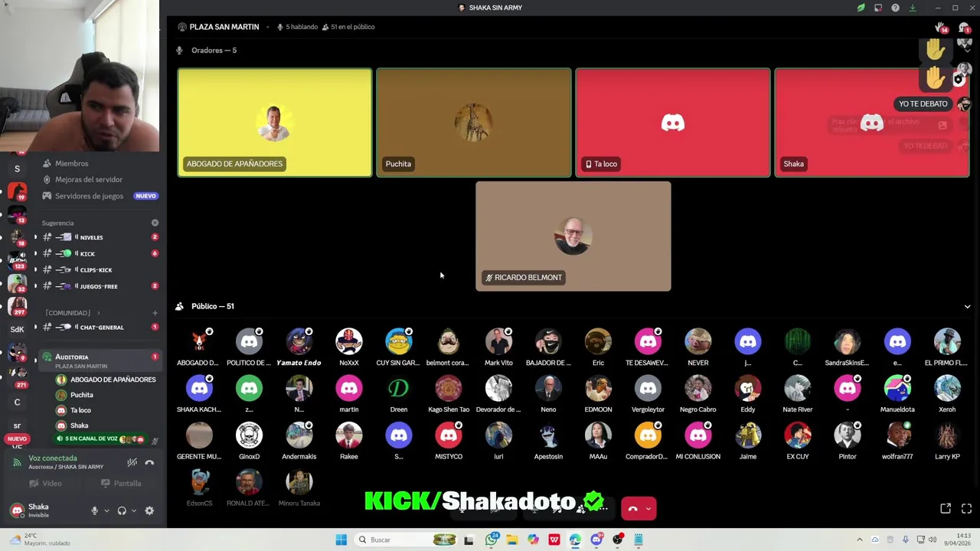Image resolution: width=980 pixels, height=551 pixels.
Task: Click the NUEVO red badge in server list
Action: click(17, 439)
